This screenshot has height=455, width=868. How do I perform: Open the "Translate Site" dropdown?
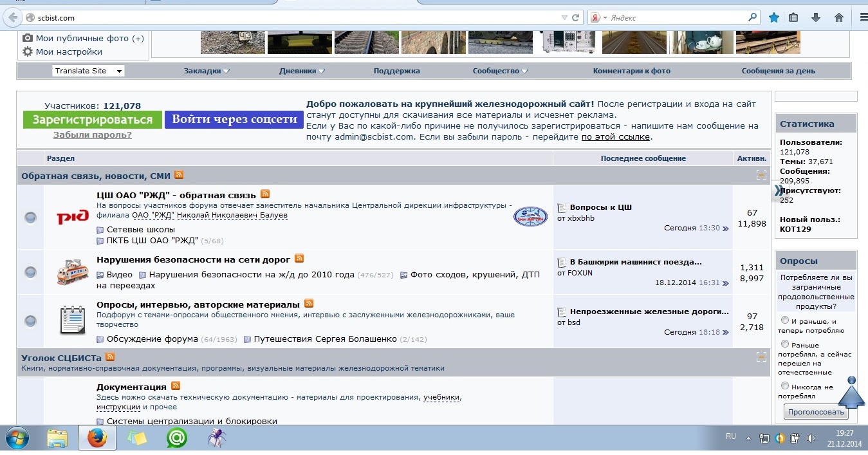pos(88,71)
